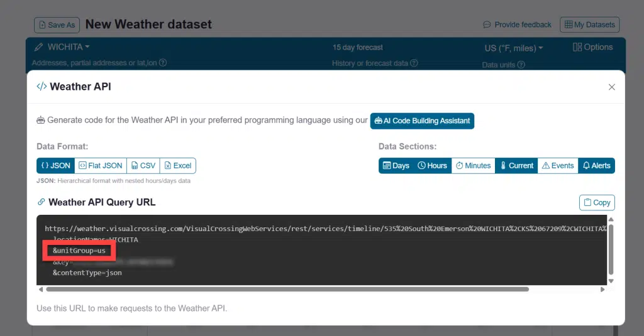Click the horizontal scrollbar under the URL box
The image size is (644, 336).
tap(287, 290)
